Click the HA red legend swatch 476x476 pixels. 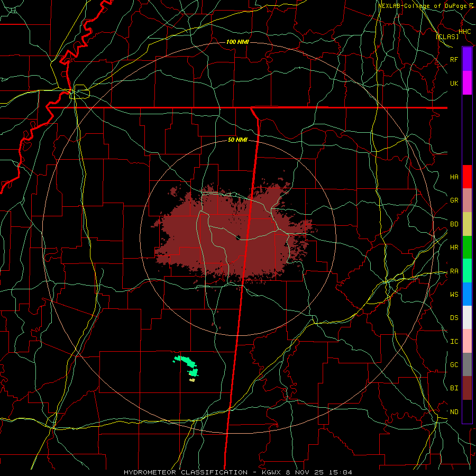[x=467, y=177]
